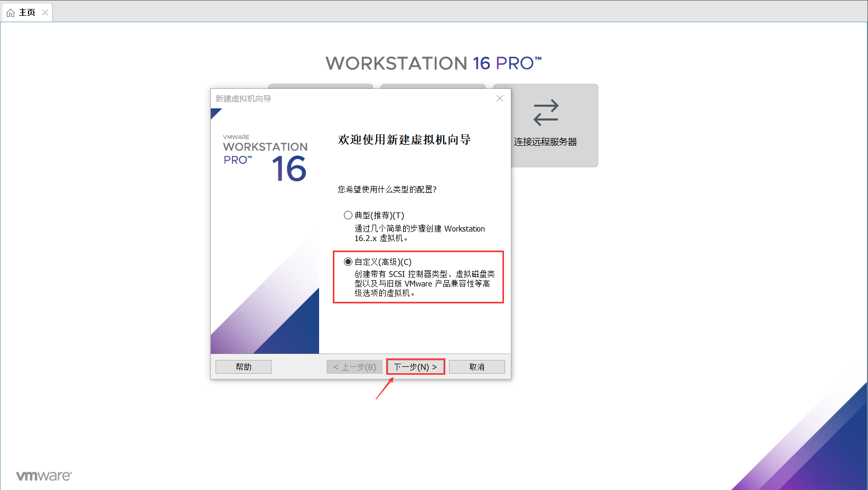The width and height of the screenshot is (868, 490).
Task: Click the vmware logo at bottom left
Action: [x=44, y=475]
